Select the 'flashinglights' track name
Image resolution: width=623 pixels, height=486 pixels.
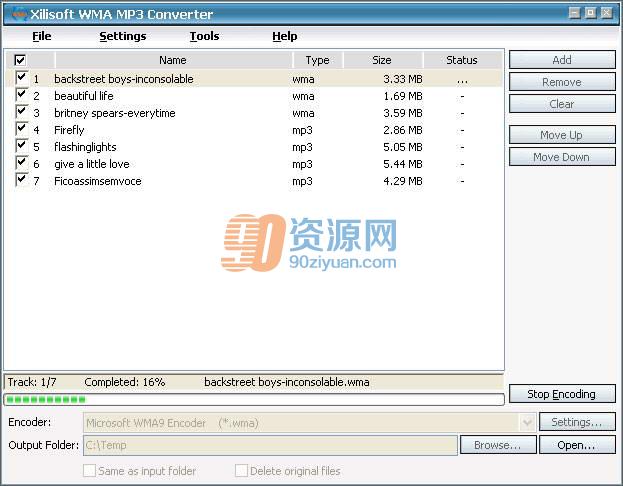click(x=85, y=147)
